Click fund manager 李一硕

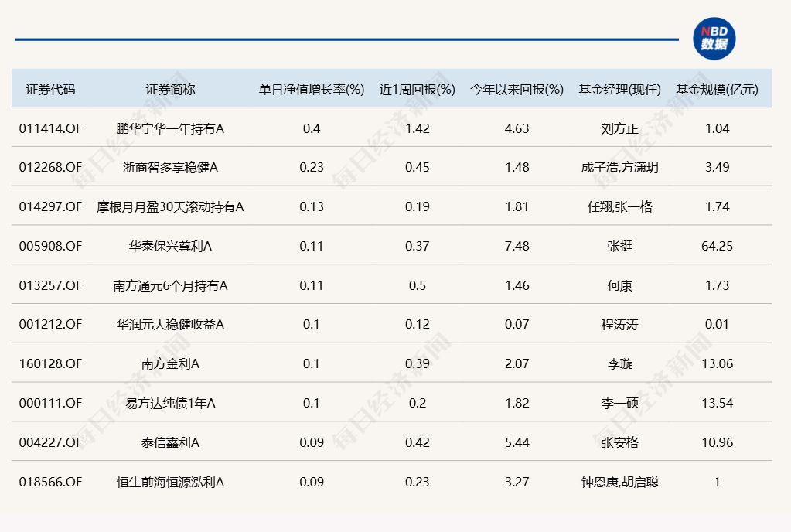619,403
